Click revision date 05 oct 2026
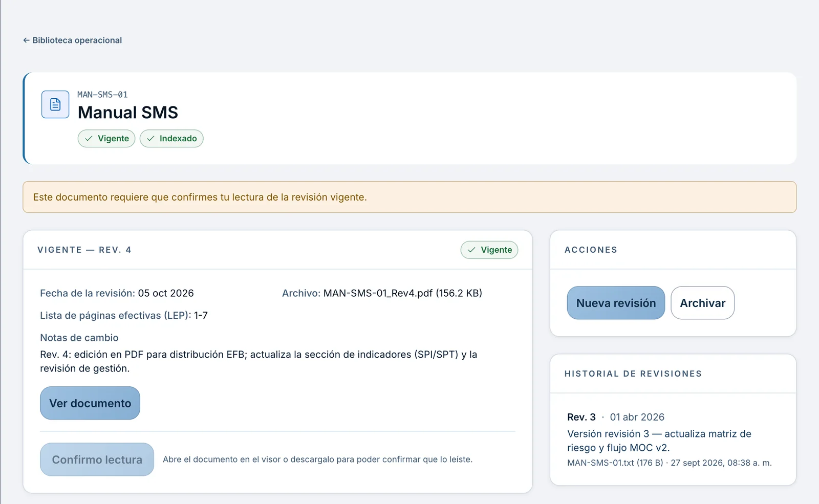This screenshot has height=504, width=819. pyautogui.click(x=166, y=293)
